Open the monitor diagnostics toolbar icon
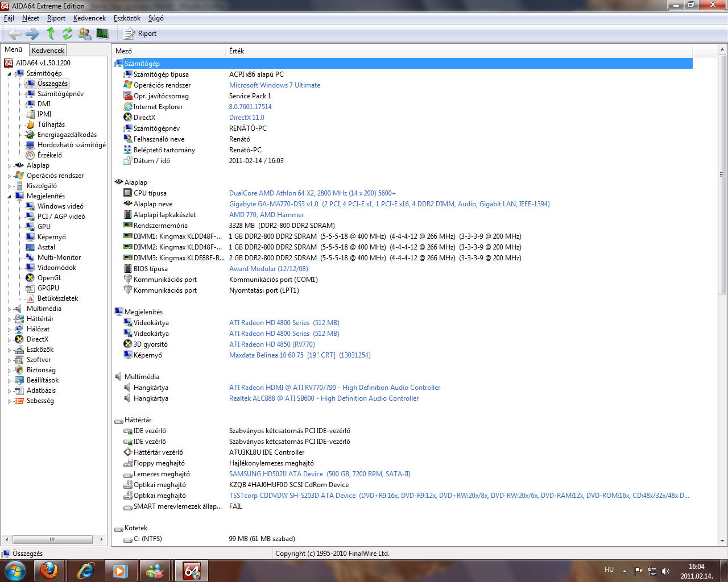The height and width of the screenshot is (582, 728). click(x=102, y=34)
